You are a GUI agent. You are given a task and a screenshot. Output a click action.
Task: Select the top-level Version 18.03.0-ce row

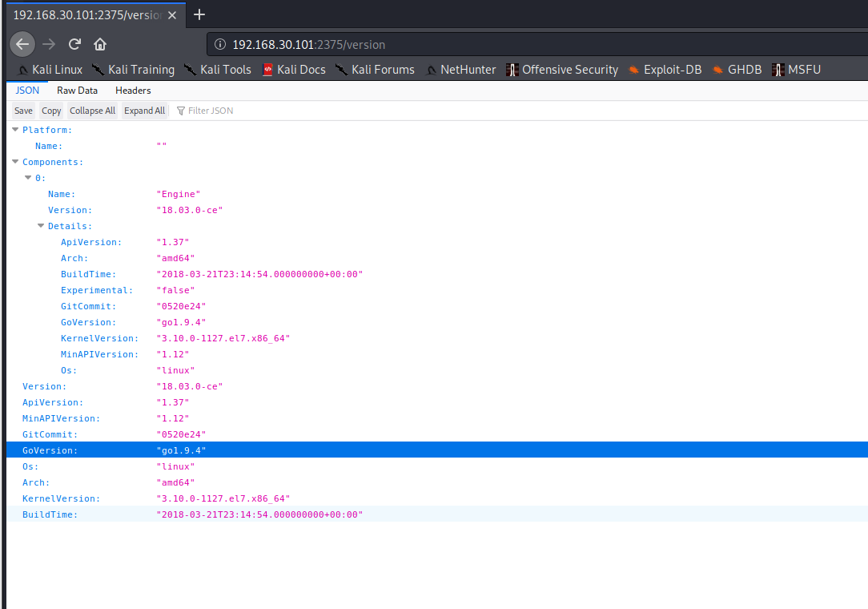tap(437, 386)
